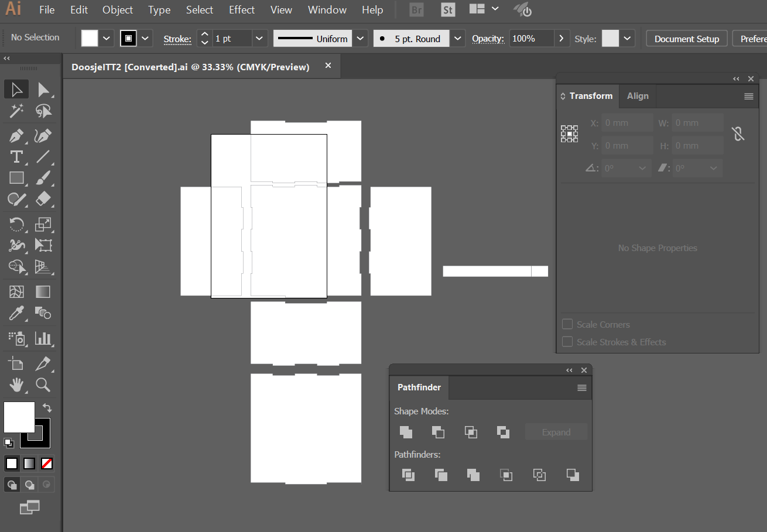Image resolution: width=767 pixels, height=532 pixels.
Task: Open Pathfinder panel options menu
Action: (581, 388)
